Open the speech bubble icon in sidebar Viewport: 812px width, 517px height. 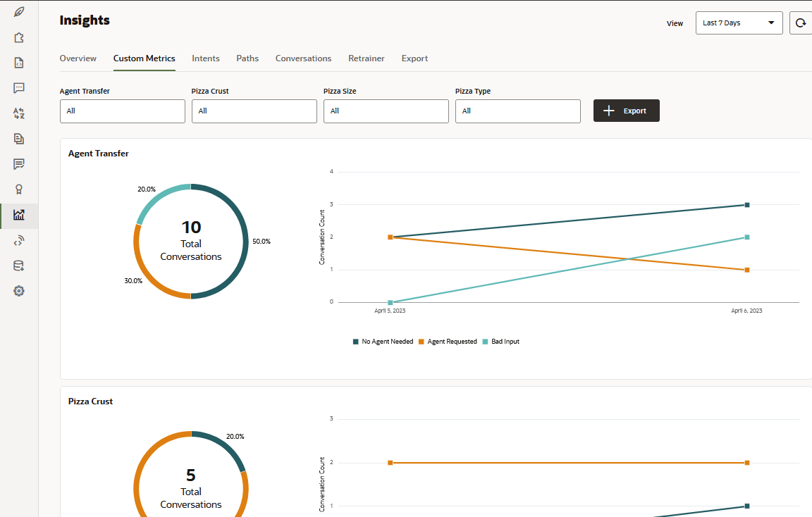point(19,87)
